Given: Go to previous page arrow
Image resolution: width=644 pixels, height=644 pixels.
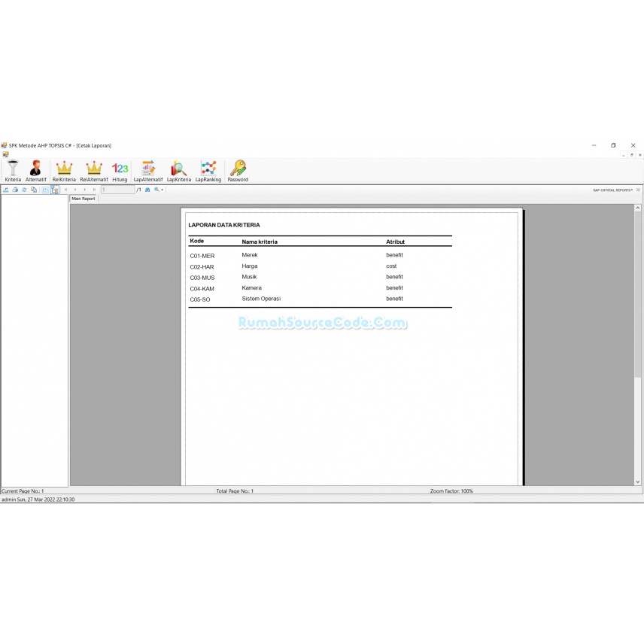Looking at the screenshot, I should (75, 190).
